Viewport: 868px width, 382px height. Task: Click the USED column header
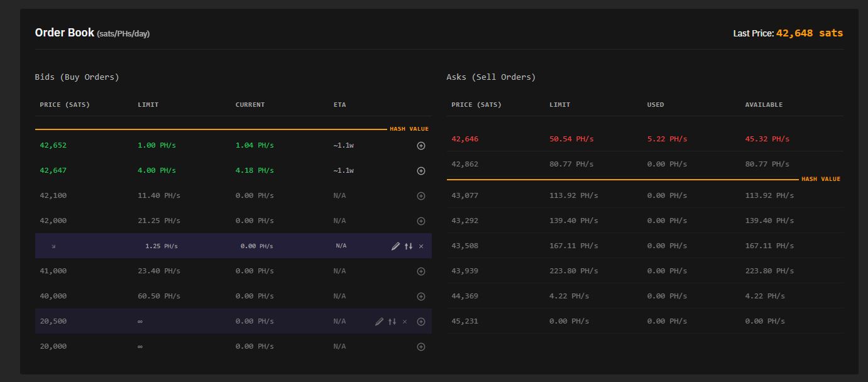[x=656, y=105]
